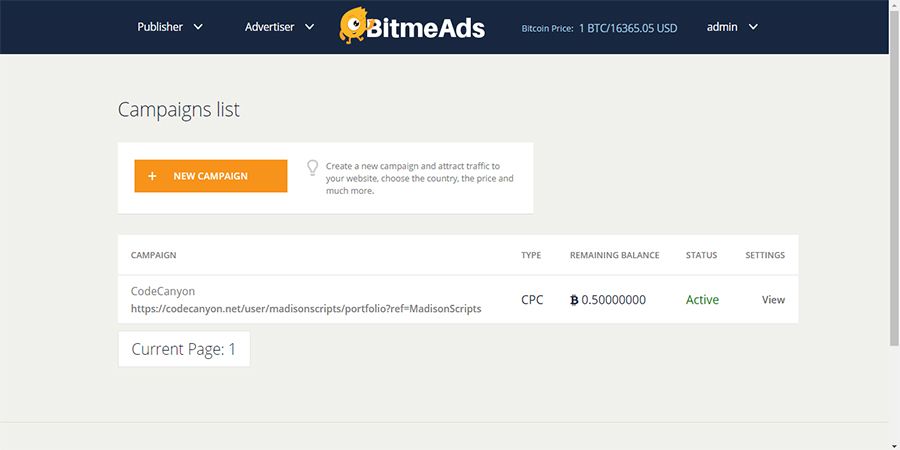Click the scrollbar up arrow
The image size is (900, 450).
893,6
